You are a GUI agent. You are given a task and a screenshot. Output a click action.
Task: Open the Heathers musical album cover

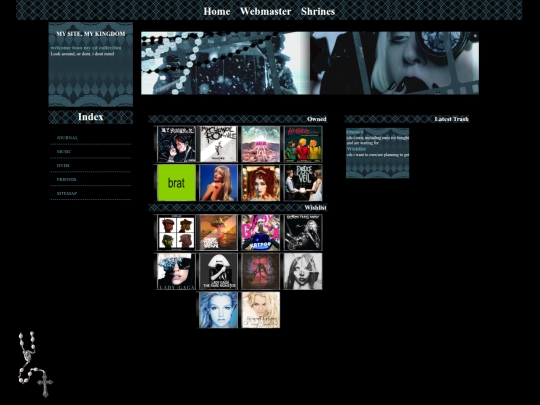[303, 144]
